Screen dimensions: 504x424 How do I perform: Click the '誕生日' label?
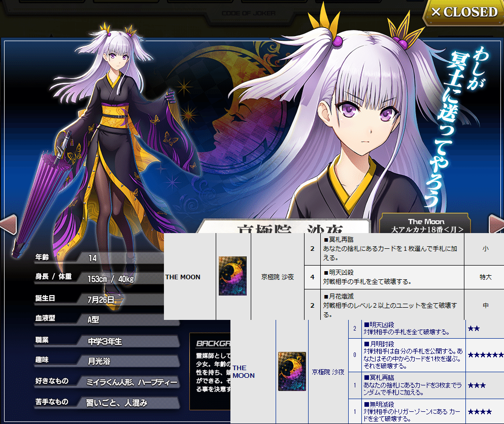[x=45, y=298]
